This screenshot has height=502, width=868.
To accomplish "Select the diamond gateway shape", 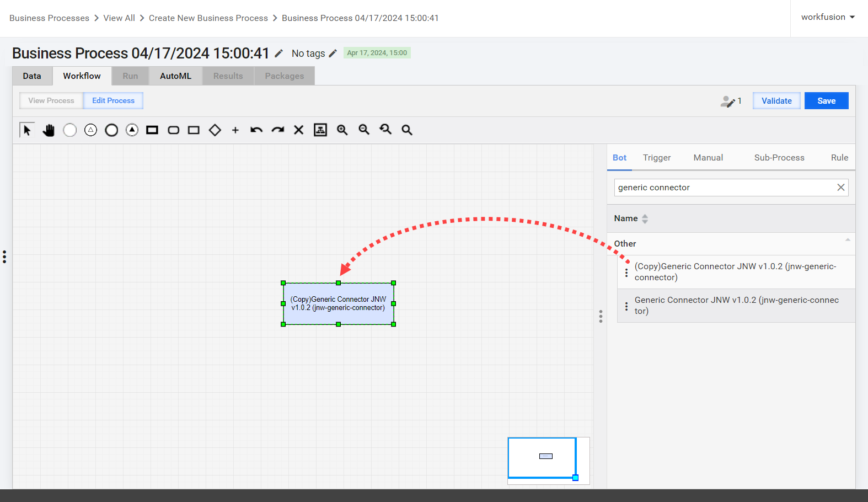I will click(215, 130).
